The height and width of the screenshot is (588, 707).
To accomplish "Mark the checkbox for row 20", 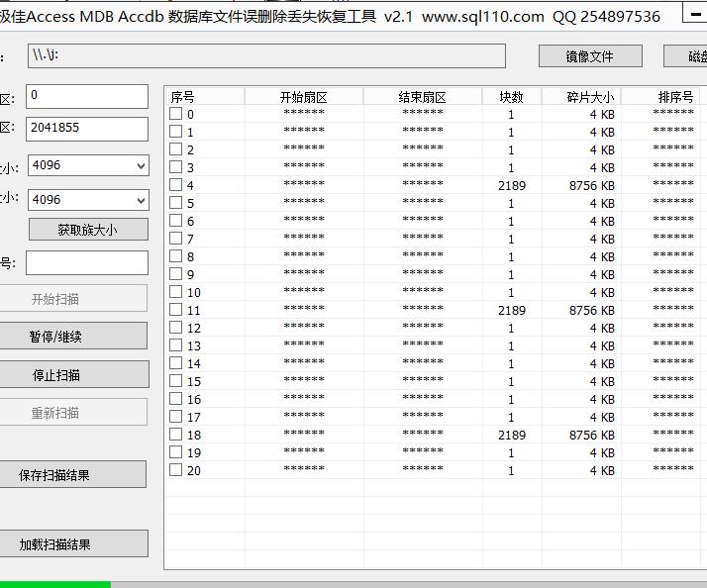I will click(175, 469).
